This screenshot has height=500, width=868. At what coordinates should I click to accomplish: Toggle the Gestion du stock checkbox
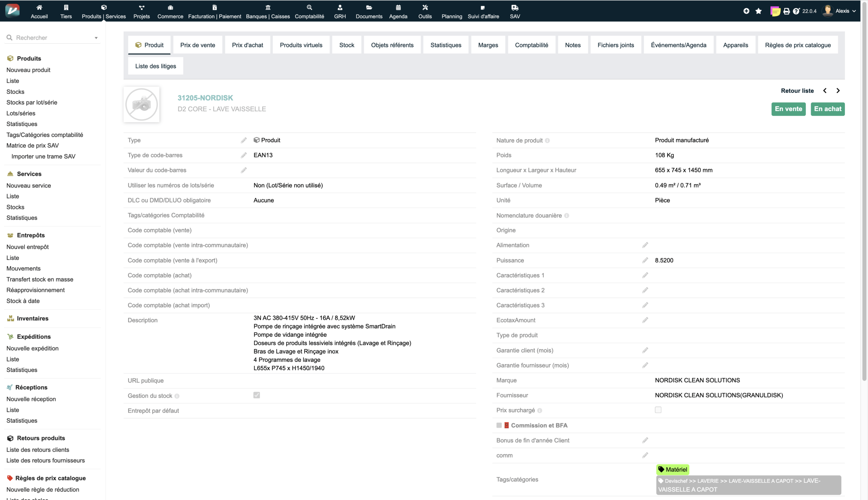point(256,395)
